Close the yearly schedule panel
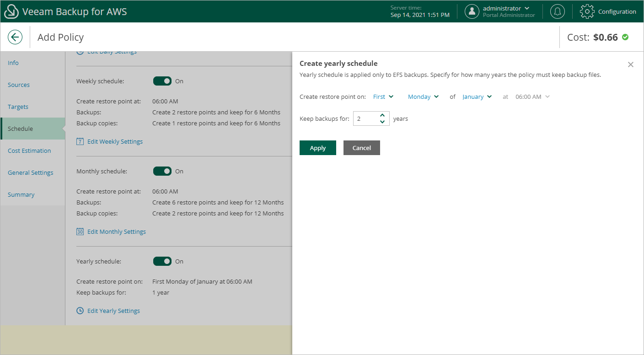 pyautogui.click(x=631, y=65)
